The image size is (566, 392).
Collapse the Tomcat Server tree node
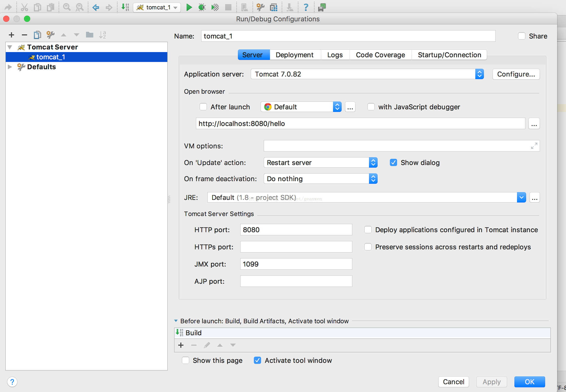click(10, 47)
